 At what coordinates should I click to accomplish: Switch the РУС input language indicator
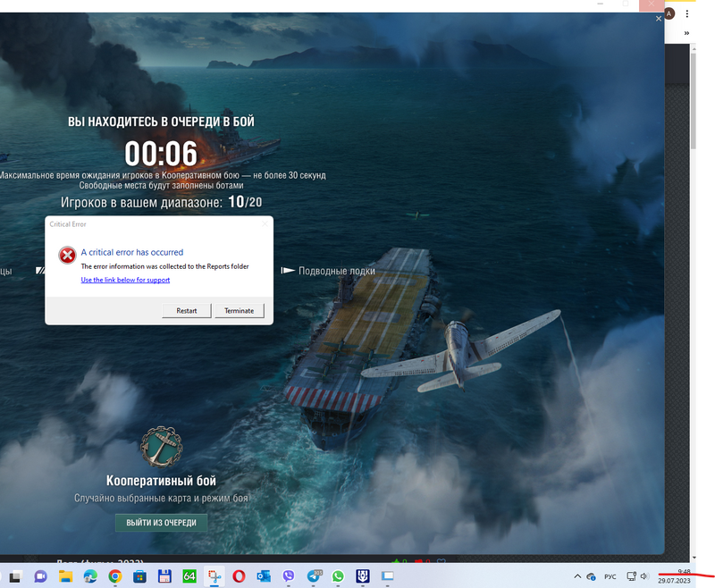pos(610,576)
